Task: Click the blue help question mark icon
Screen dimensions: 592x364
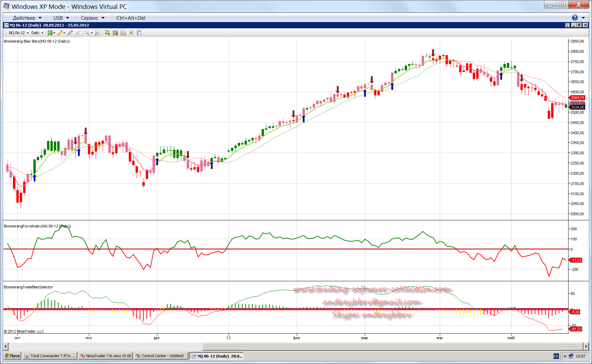Action: (575, 18)
